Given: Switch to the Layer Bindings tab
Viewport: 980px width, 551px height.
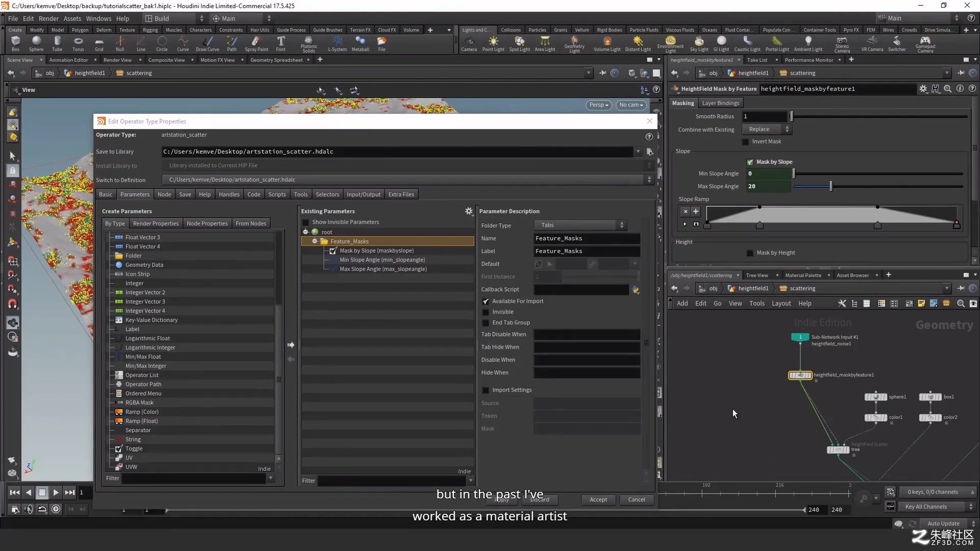Looking at the screenshot, I should (720, 103).
